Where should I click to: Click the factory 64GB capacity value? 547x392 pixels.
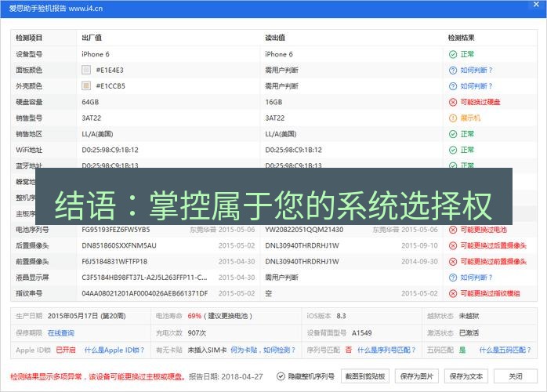click(90, 102)
